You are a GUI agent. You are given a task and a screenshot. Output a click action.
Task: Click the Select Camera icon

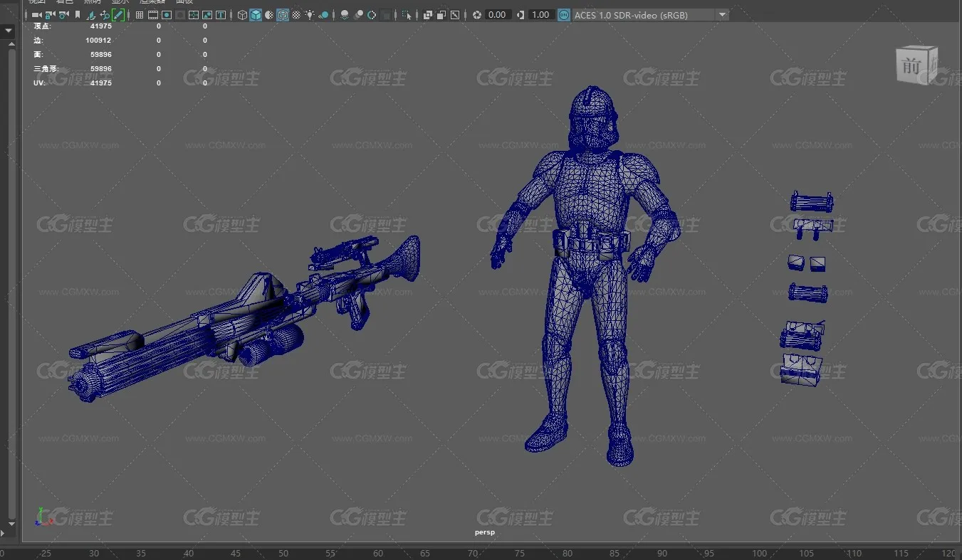(36, 14)
